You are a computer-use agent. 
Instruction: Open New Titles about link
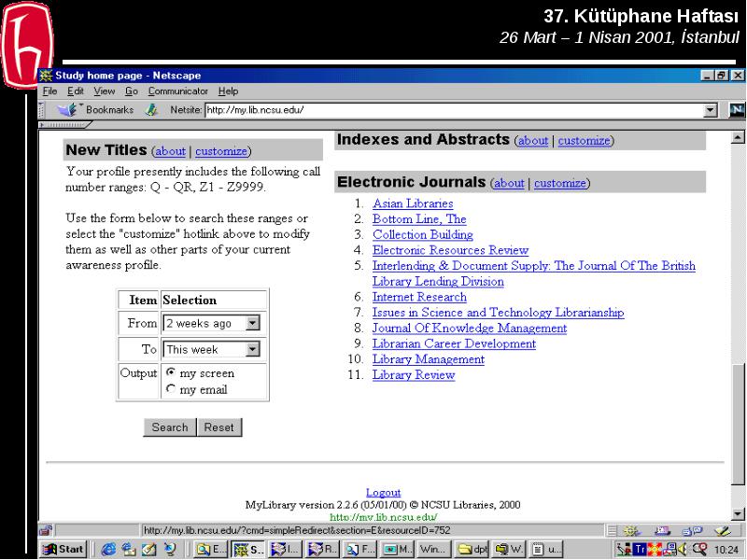tap(170, 151)
